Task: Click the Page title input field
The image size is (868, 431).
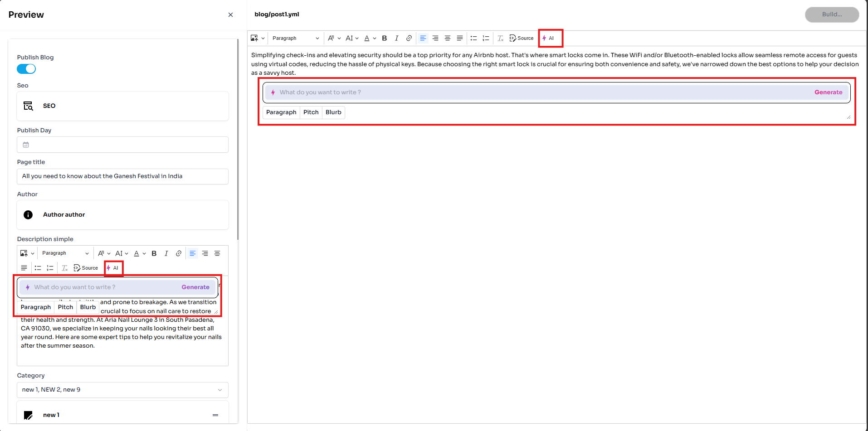Action: [x=122, y=176]
